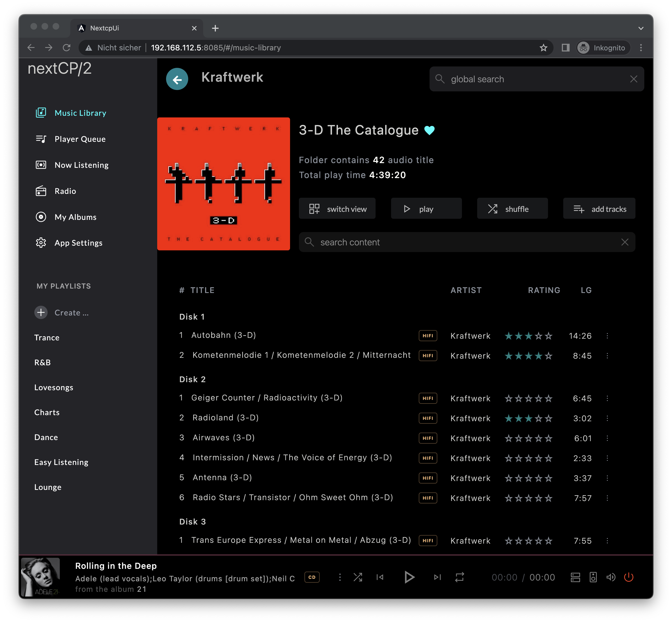The image size is (672, 622).
Task: Focus the global search field
Action: pyautogui.click(x=536, y=79)
